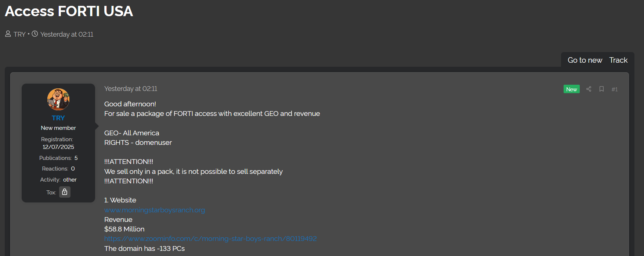This screenshot has width=644, height=256.
Task: Click the share icon on the post
Action: (x=589, y=89)
